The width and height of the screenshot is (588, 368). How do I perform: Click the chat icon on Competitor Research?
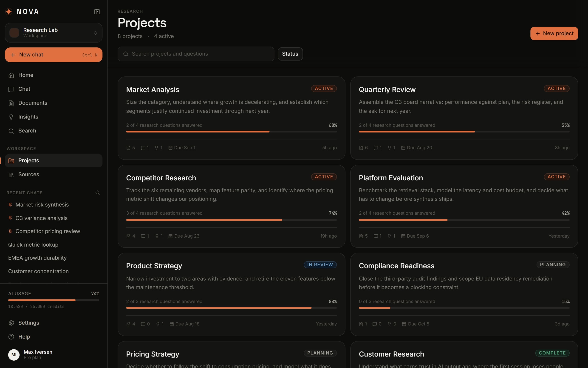coord(143,236)
